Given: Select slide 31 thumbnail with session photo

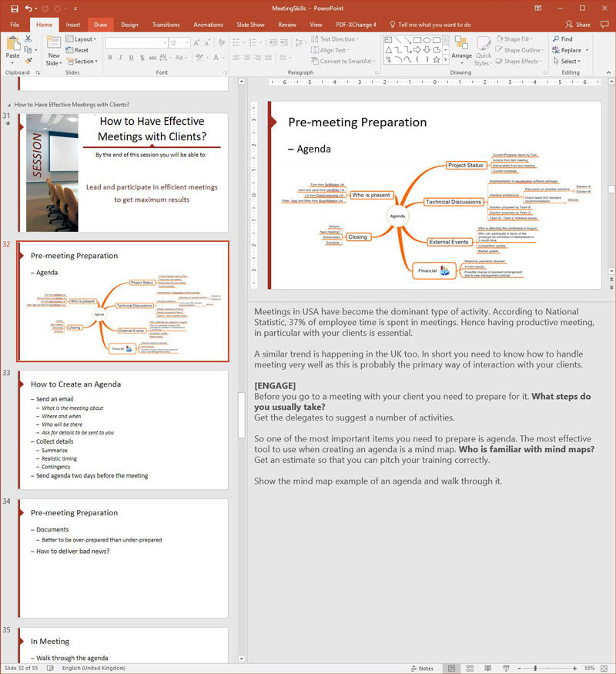Looking at the screenshot, I should [x=123, y=173].
